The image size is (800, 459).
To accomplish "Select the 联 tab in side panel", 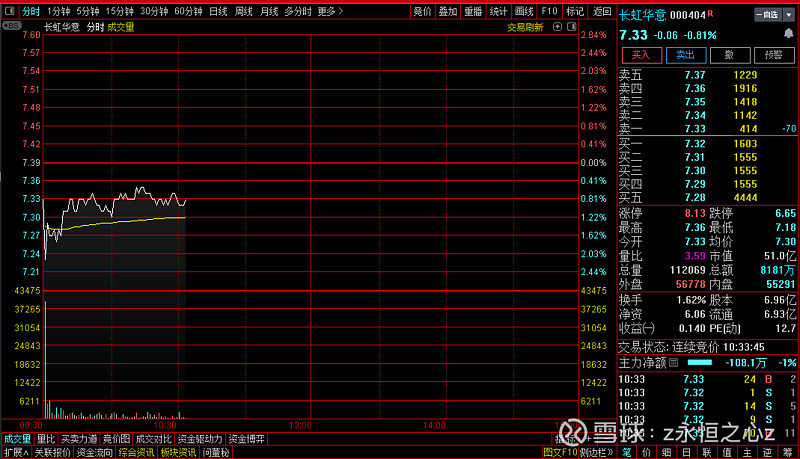I will pyautogui.click(x=707, y=452).
